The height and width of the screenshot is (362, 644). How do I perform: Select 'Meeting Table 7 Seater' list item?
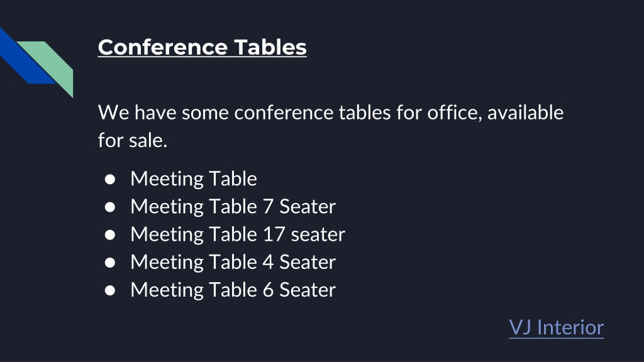coord(233,206)
